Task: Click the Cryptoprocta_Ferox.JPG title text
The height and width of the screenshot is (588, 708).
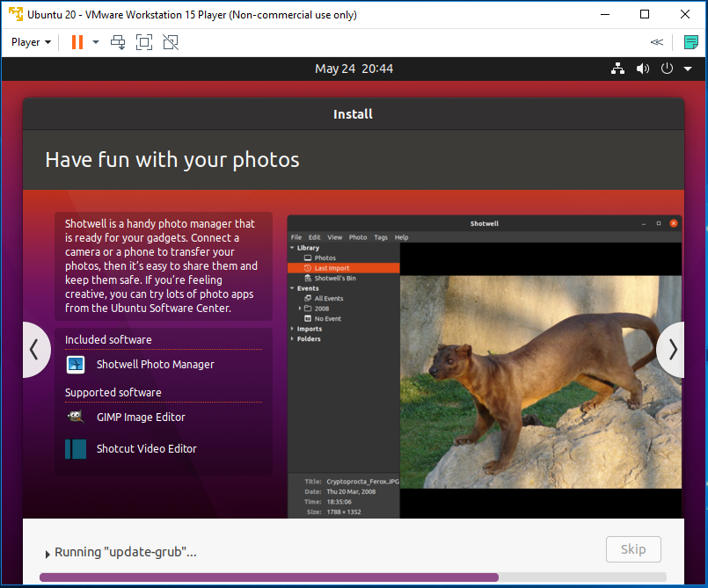Action: [362, 482]
